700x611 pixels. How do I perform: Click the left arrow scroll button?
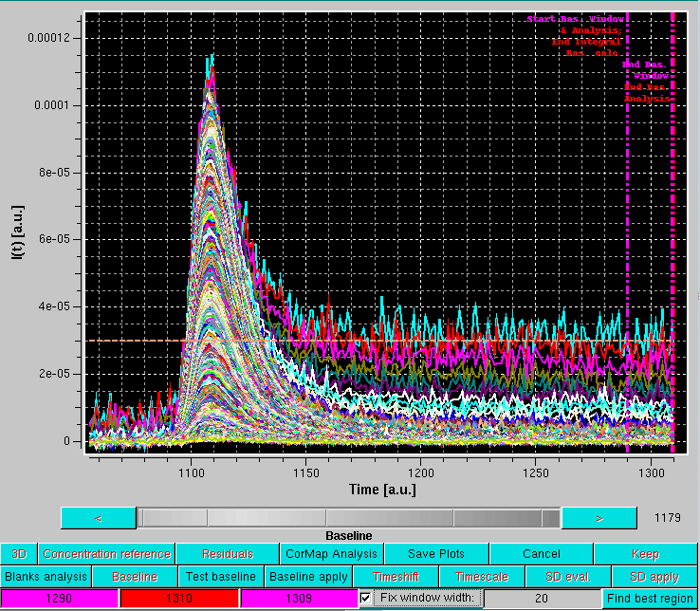[x=98, y=518]
